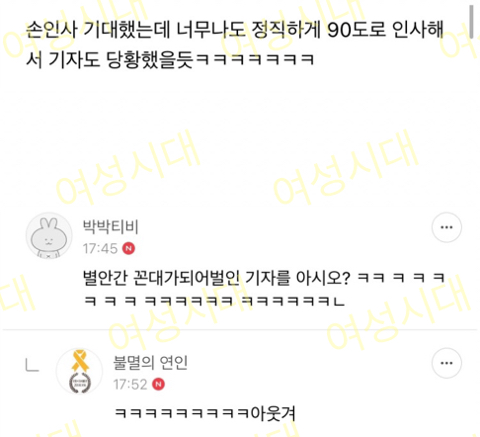Click the reply indent arrow icon
Image resolution: width=480 pixels, height=437 pixels.
point(32,365)
